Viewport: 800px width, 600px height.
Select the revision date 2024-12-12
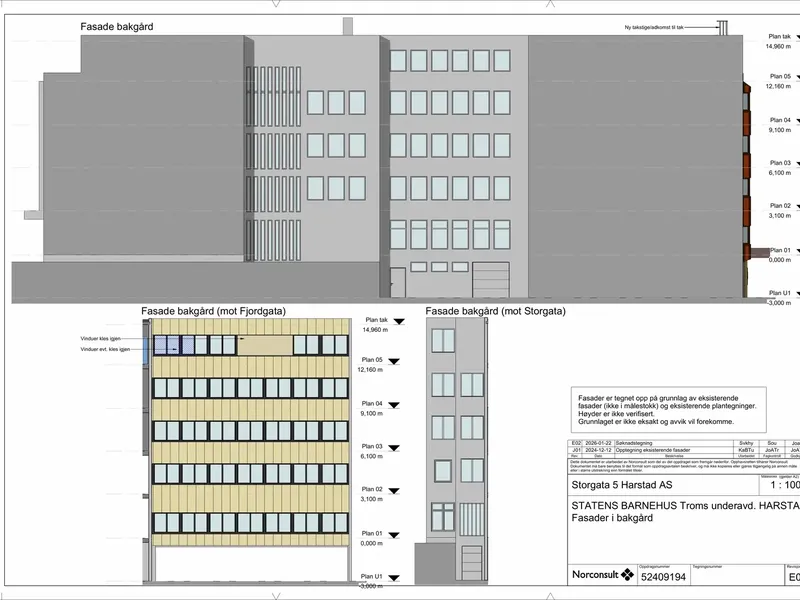[598, 450]
